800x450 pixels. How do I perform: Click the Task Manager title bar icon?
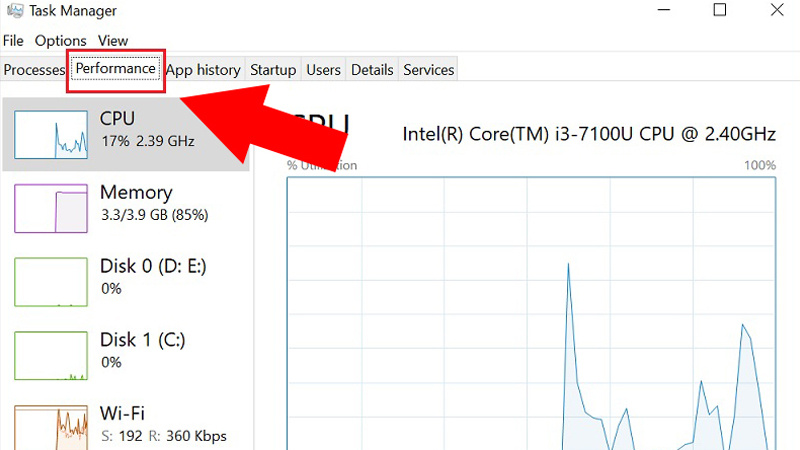(x=17, y=11)
